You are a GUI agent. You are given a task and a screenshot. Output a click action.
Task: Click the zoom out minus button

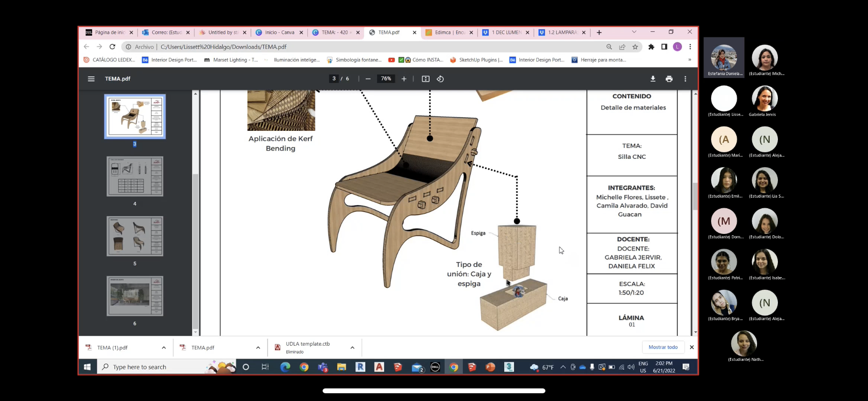click(368, 79)
